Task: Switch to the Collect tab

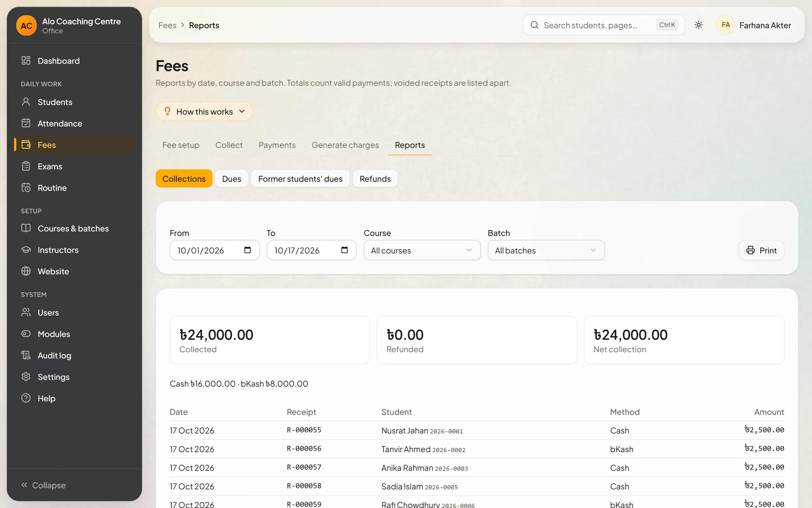Action: 229,145
